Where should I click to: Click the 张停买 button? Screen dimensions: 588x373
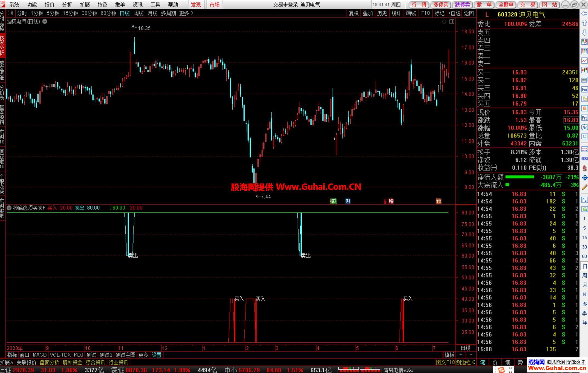(441, 5)
